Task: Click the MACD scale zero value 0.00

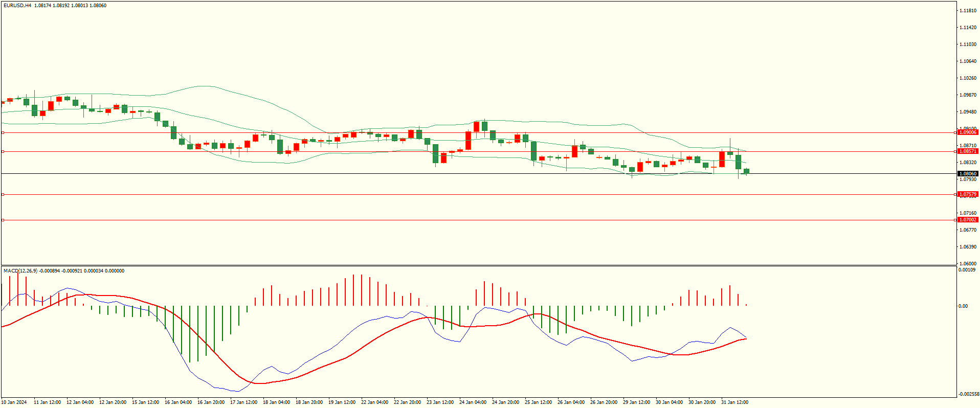Action: click(x=963, y=306)
